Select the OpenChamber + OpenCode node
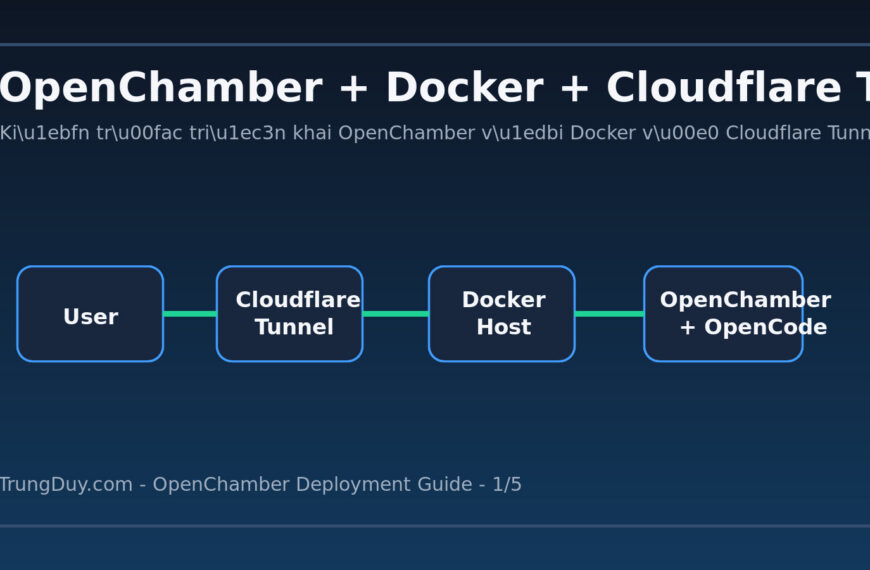This screenshot has width=870, height=570. click(724, 314)
